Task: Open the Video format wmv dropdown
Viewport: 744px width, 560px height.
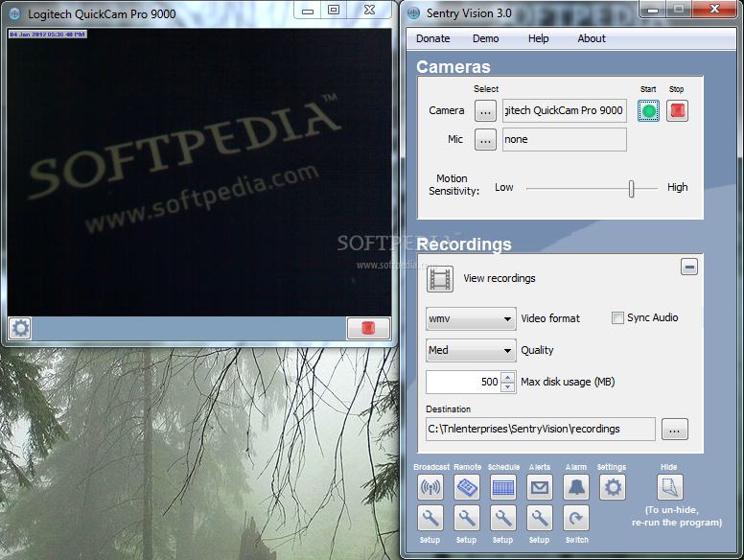Action: 471,318
